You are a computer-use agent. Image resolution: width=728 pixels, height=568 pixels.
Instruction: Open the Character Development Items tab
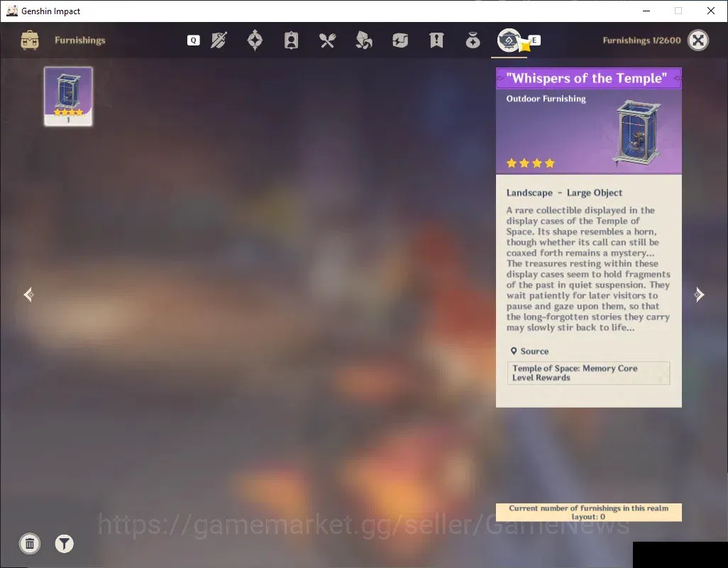[x=291, y=40]
